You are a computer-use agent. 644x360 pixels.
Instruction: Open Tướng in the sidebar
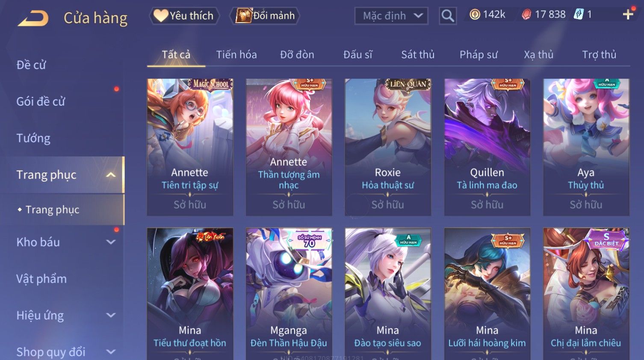pyautogui.click(x=33, y=138)
